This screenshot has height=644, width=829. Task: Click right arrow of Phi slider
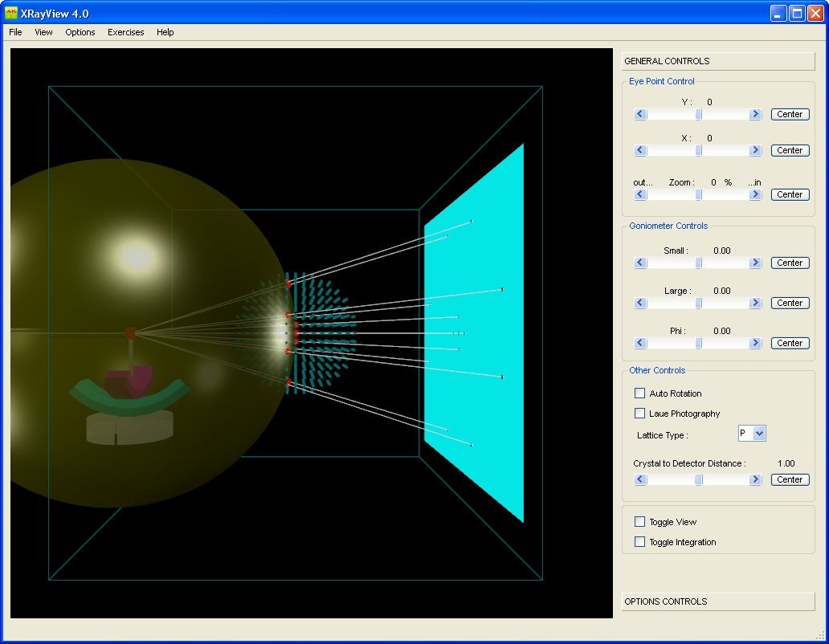[x=756, y=343]
